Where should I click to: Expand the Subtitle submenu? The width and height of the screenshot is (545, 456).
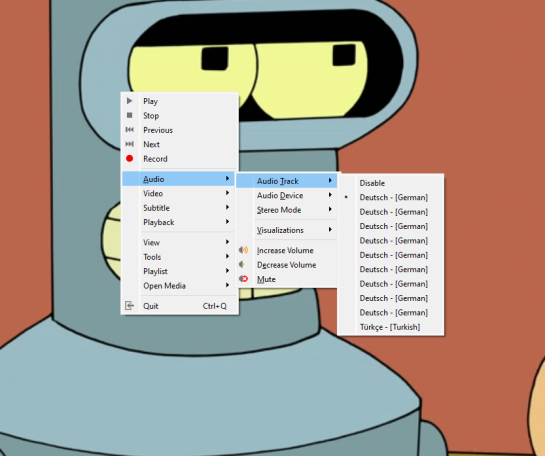coord(179,208)
